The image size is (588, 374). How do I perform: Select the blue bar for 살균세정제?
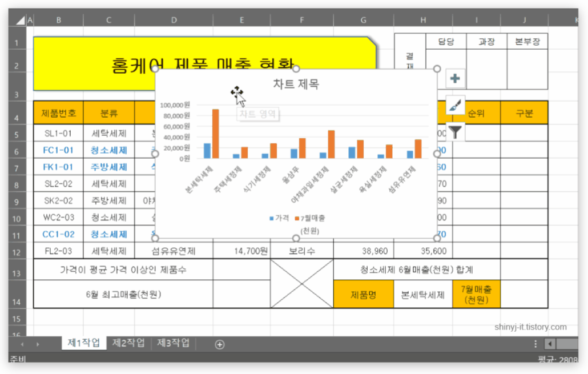coord(352,152)
